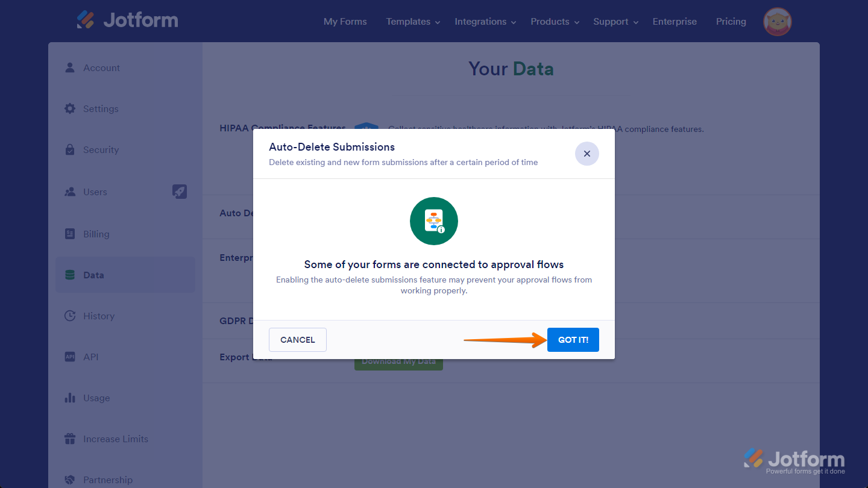The width and height of the screenshot is (868, 488).
Task: Expand the Templates dropdown
Action: tap(408, 22)
